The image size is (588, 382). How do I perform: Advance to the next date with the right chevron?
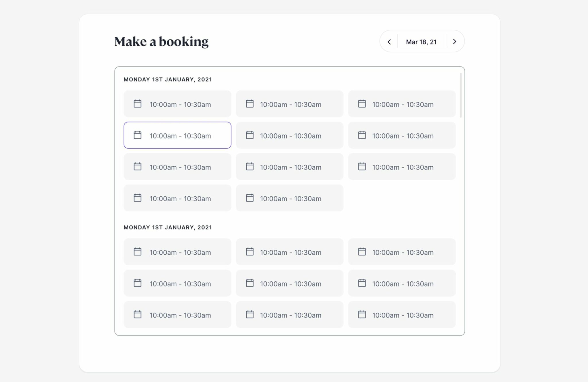454,42
